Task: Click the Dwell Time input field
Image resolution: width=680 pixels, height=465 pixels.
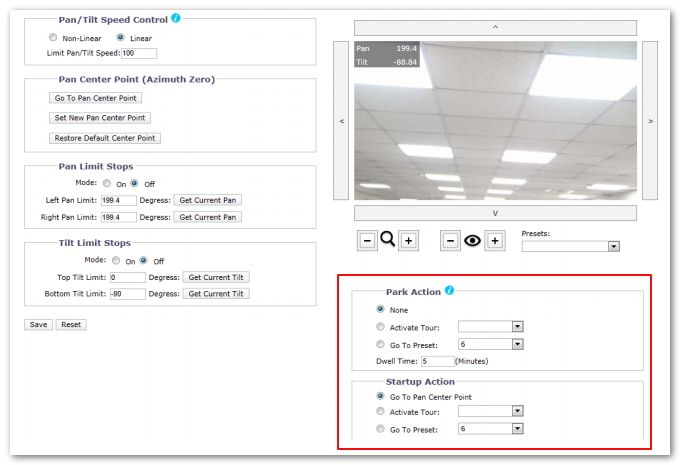Action: tap(437, 361)
